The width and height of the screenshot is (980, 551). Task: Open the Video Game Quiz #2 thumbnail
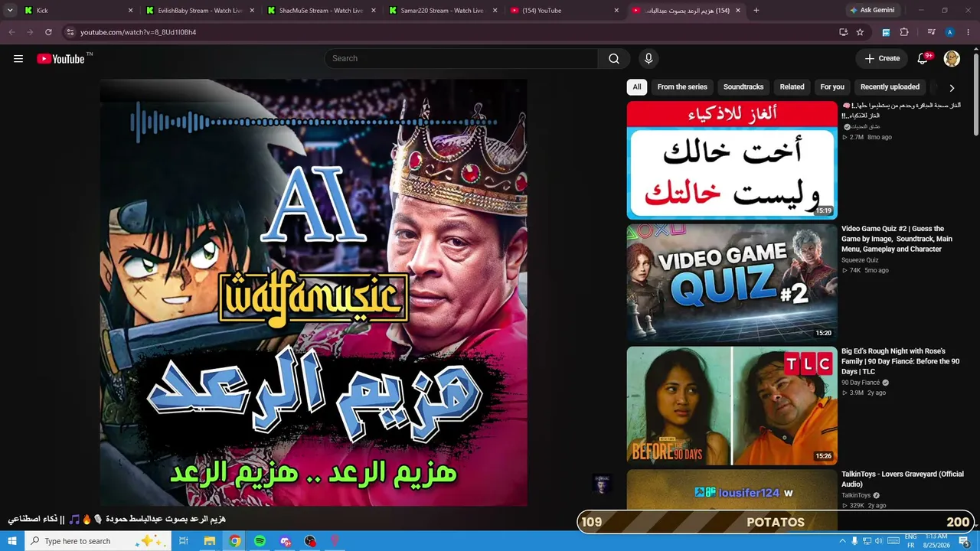[x=732, y=283]
